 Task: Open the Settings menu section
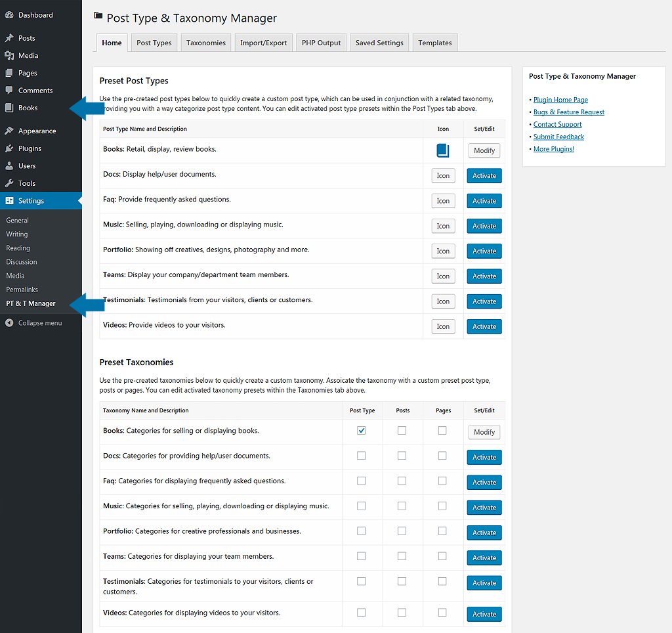[x=31, y=201]
